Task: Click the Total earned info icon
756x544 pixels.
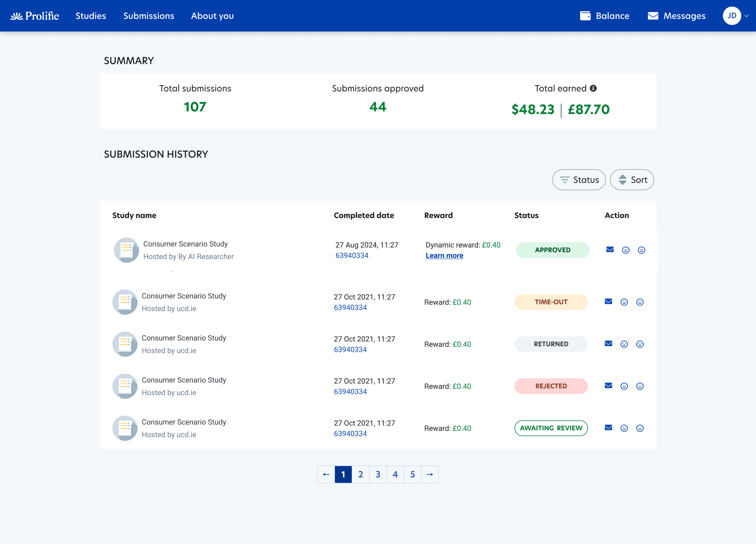Action: click(x=593, y=88)
